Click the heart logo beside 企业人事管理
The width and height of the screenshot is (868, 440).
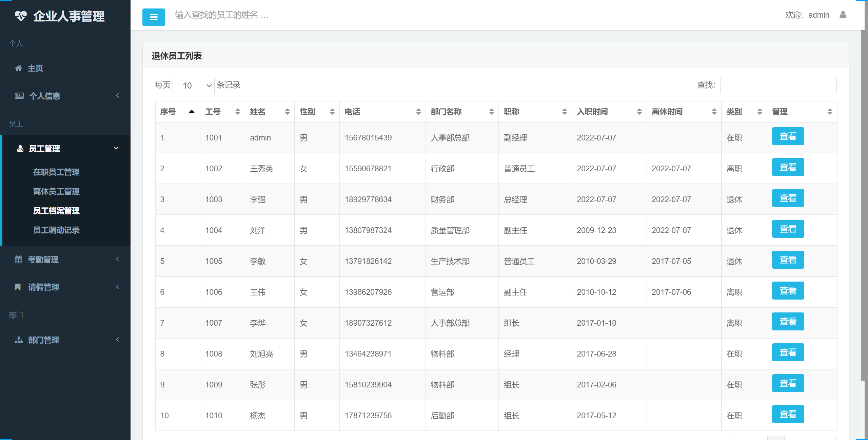(x=21, y=15)
